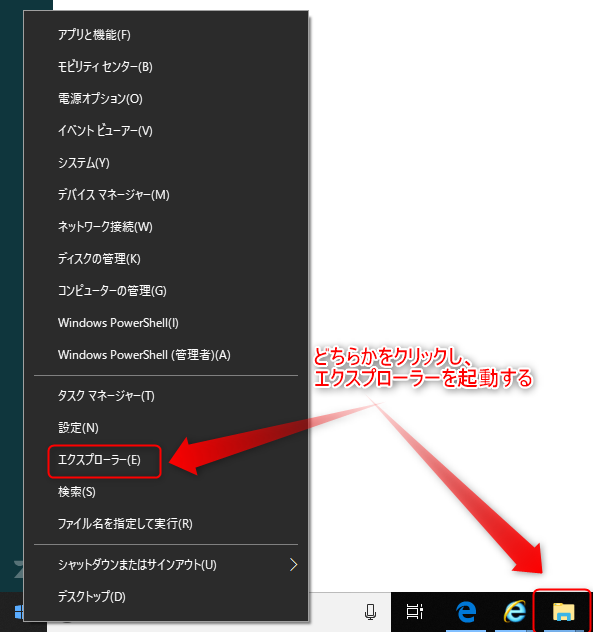Open File Explorer from the taskbar
This screenshot has width=593, height=632.
pyautogui.click(x=563, y=611)
